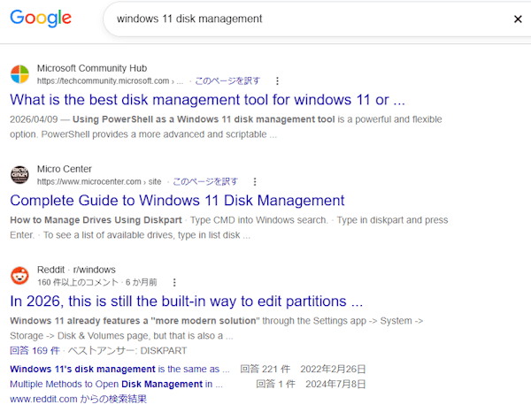Click the 'Using PowerShell as a Windows 11' snippet
The image size is (531, 420).
pos(226,127)
